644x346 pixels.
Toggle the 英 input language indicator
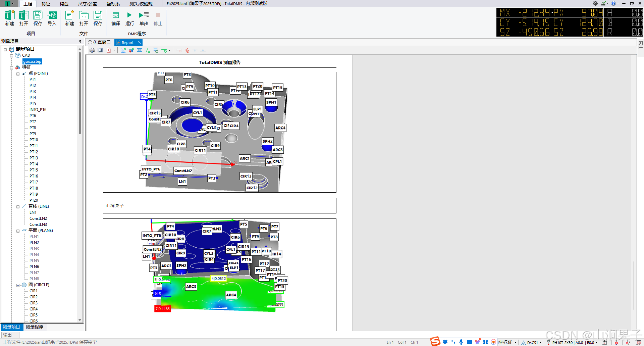click(445, 342)
